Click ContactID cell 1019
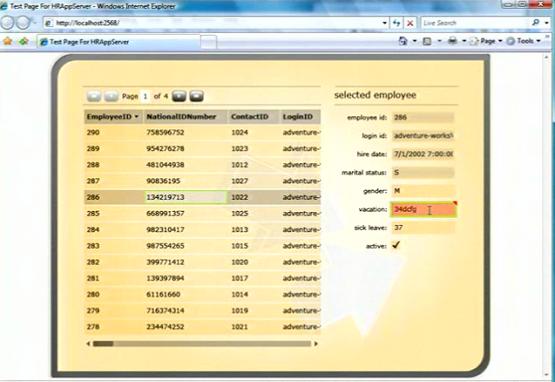The width and height of the screenshot is (555, 382). pyautogui.click(x=253, y=311)
